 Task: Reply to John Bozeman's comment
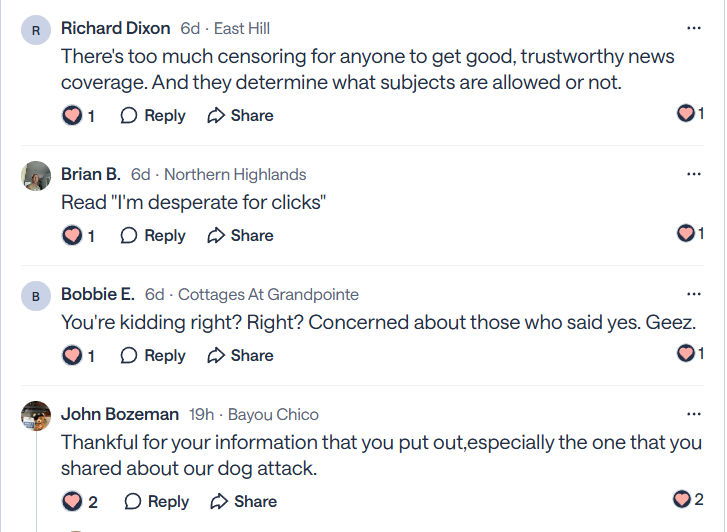(x=157, y=502)
